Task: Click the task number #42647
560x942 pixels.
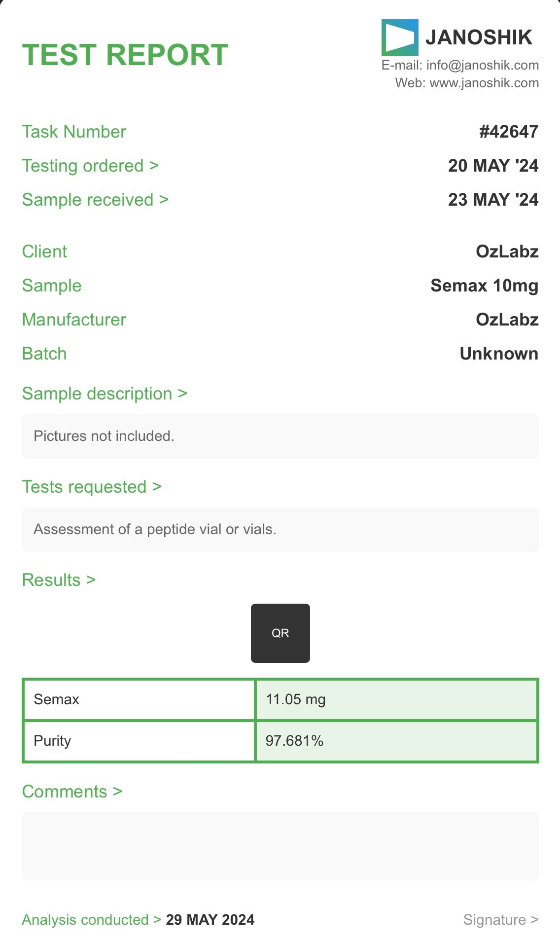Action: tap(508, 132)
